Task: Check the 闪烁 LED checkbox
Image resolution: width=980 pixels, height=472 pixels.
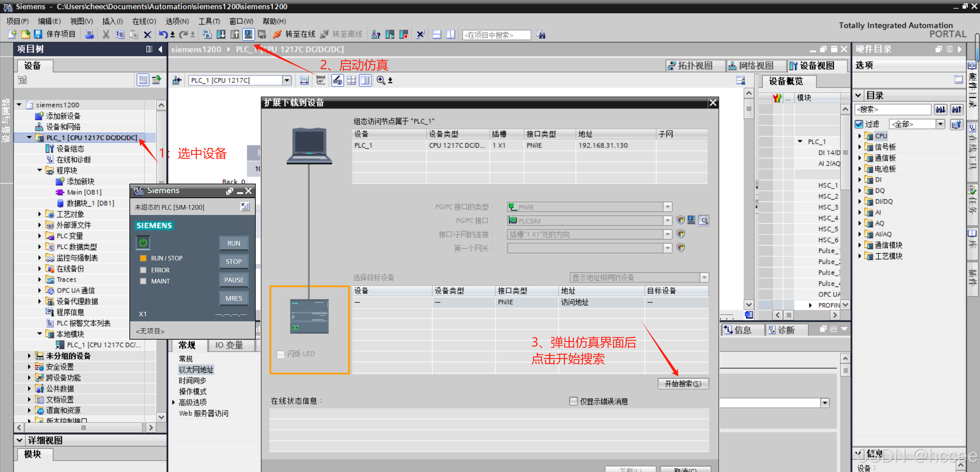Action: [x=281, y=354]
